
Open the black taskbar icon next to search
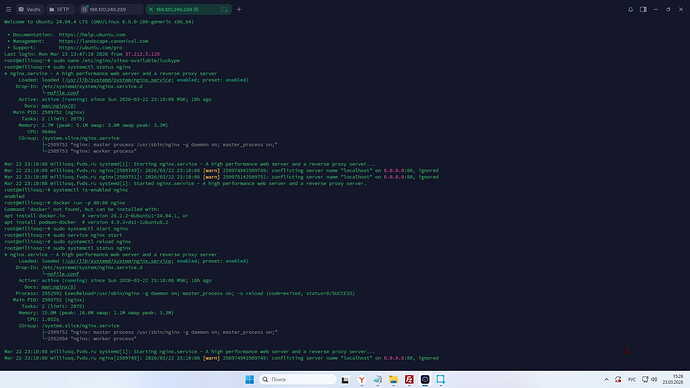click(345, 379)
